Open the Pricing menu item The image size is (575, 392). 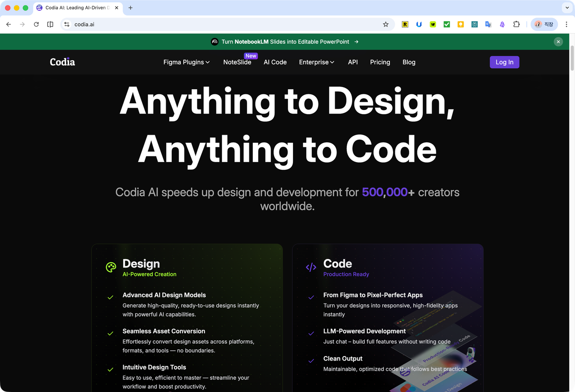coord(380,62)
